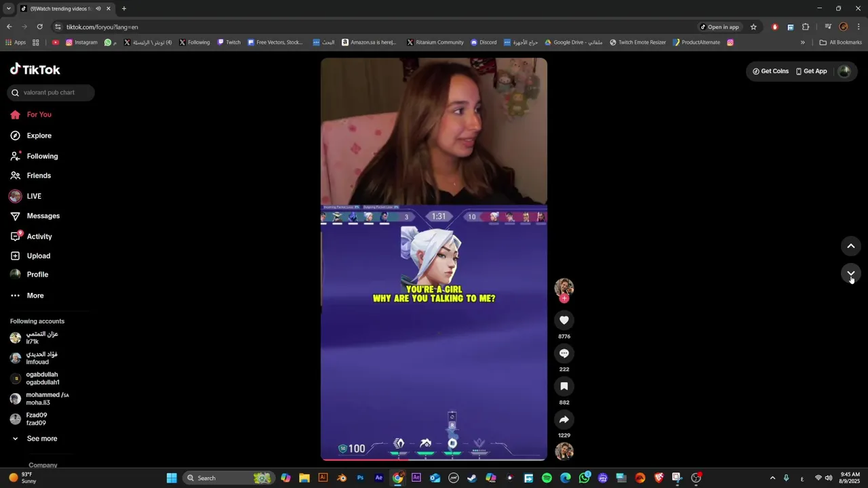
Task: Open the Twitch bookmark
Action: [229, 42]
